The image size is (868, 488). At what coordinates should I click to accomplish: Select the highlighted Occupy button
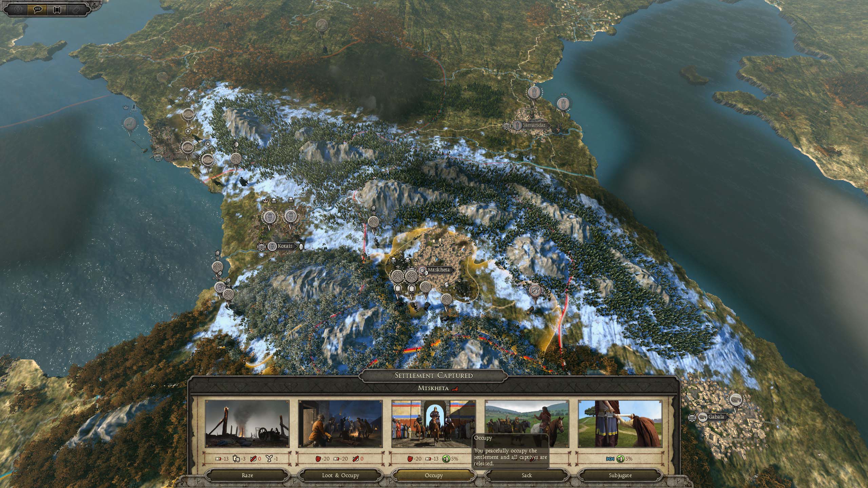coord(434,475)
